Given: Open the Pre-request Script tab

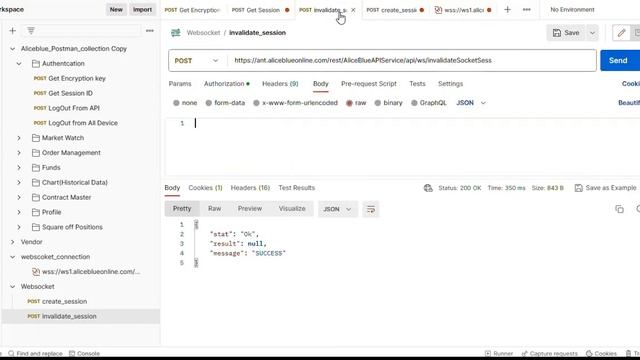Looking at the screenshot, I should pos(369,84).
